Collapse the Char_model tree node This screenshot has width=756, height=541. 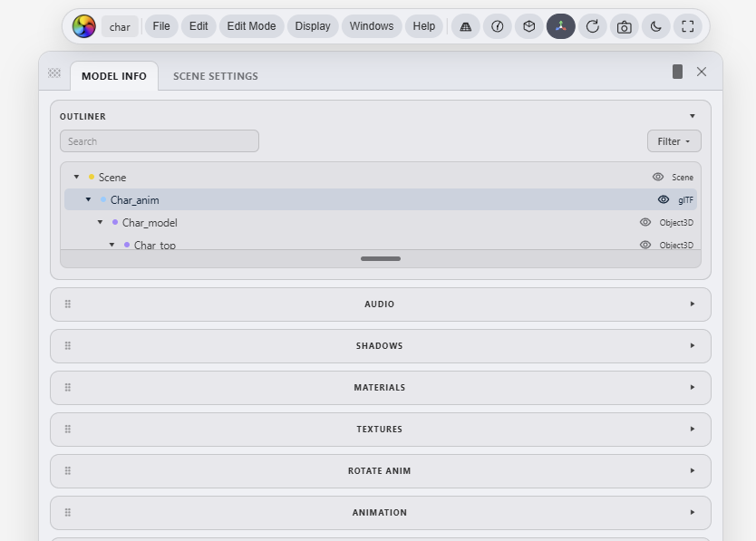coord(101,222)
